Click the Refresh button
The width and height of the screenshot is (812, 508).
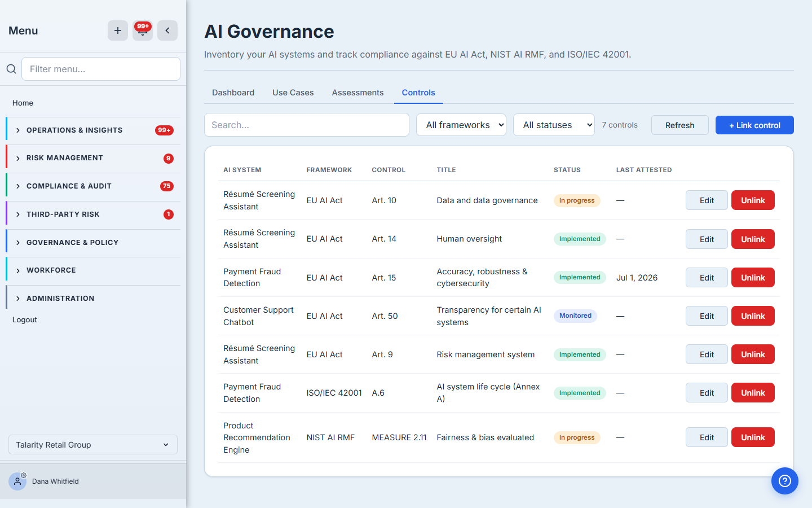pos(680,125)
